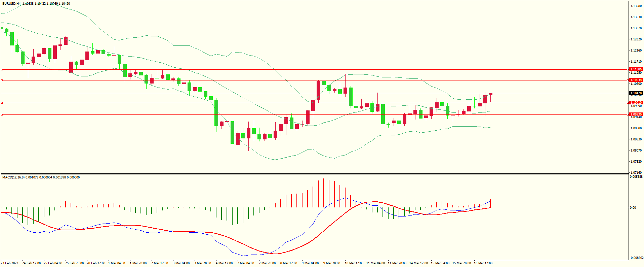Click the 14 Mar 12:00 time label
The width and height of the screenshot is (644, 267).
click(418, 263)
